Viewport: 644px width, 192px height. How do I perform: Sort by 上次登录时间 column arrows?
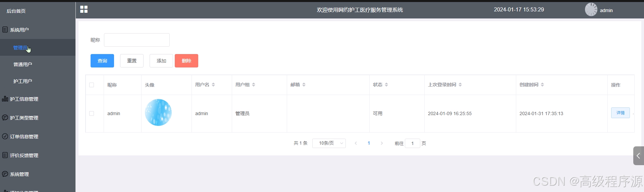pyautogui.click(x=460, y=85)
